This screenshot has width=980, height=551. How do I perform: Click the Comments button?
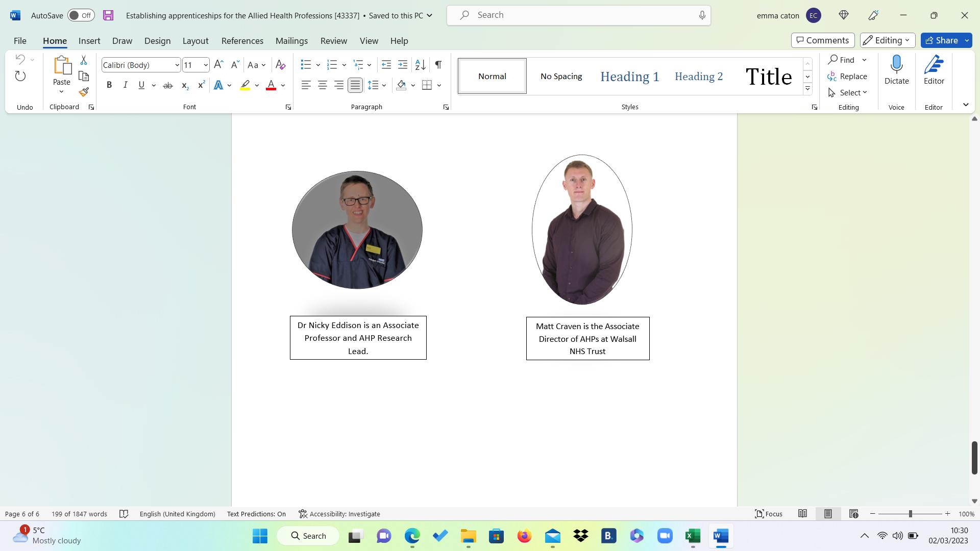[823, 40]
